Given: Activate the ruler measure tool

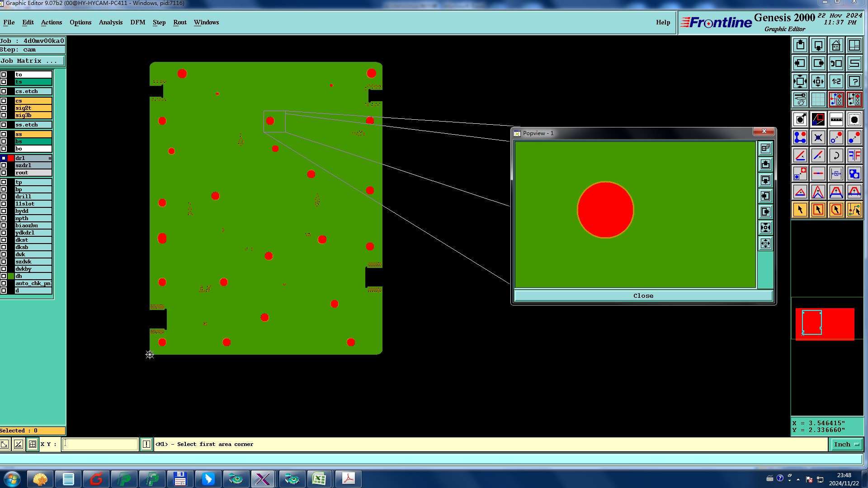Looking at the screenshot, I should pyautogui.click(x=836, y=120).
